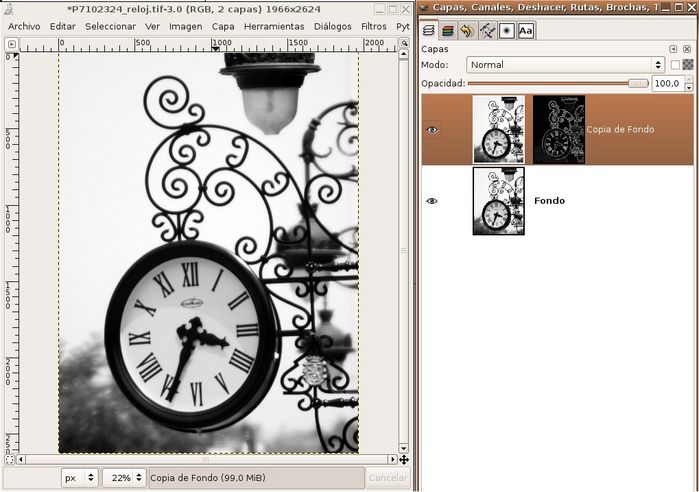Open the Capa menu

click(223, 27)
